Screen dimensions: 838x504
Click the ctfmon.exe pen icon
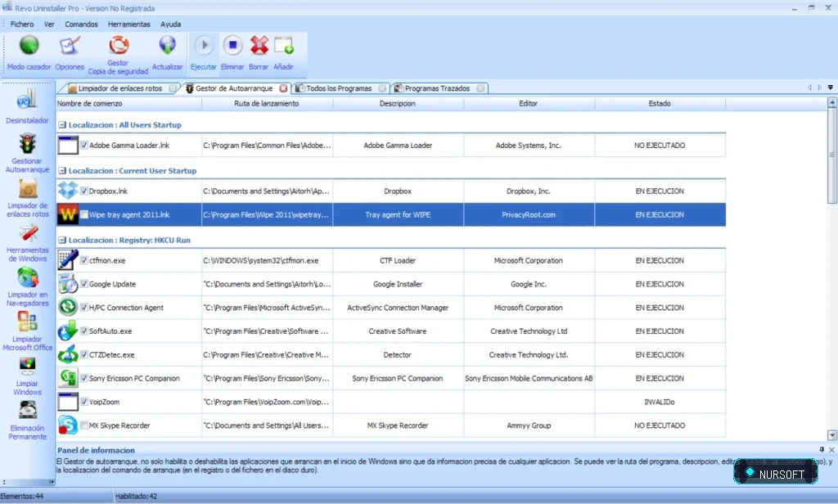pyautogui.click(x=68, y=260)
